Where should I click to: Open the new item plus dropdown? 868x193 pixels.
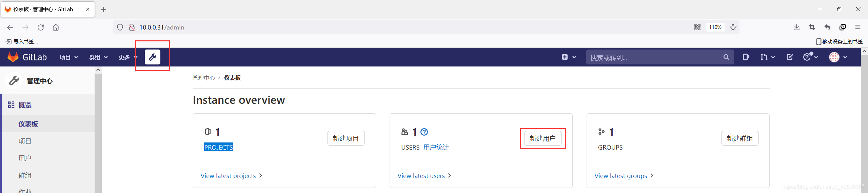(569, 57)
